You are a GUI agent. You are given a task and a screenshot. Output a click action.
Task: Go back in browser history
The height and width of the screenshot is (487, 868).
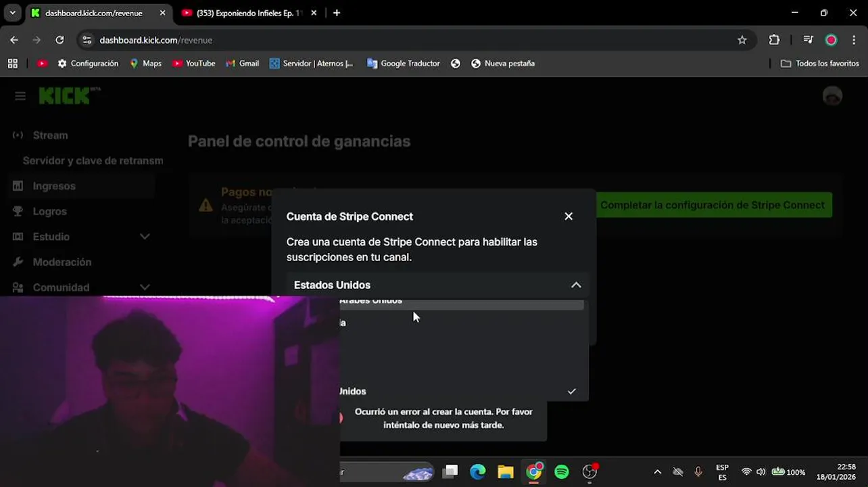point(14,40)
